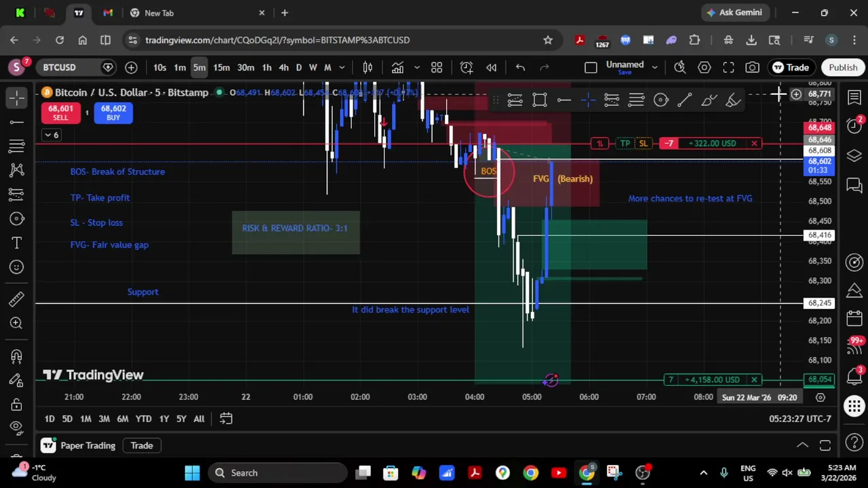The height and width of the screenshot is (488, 868).
Task: Open chart Settings gear in top toolbar
Action: click(x=704, y=67)
